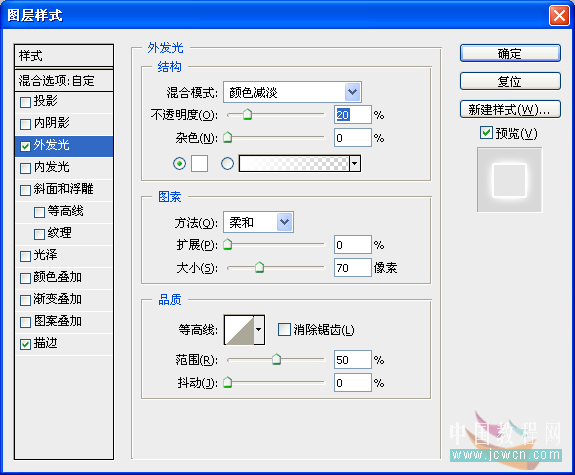Select the solid color radio button
Viewport: 575px width, 475px height.
[179, 163]
